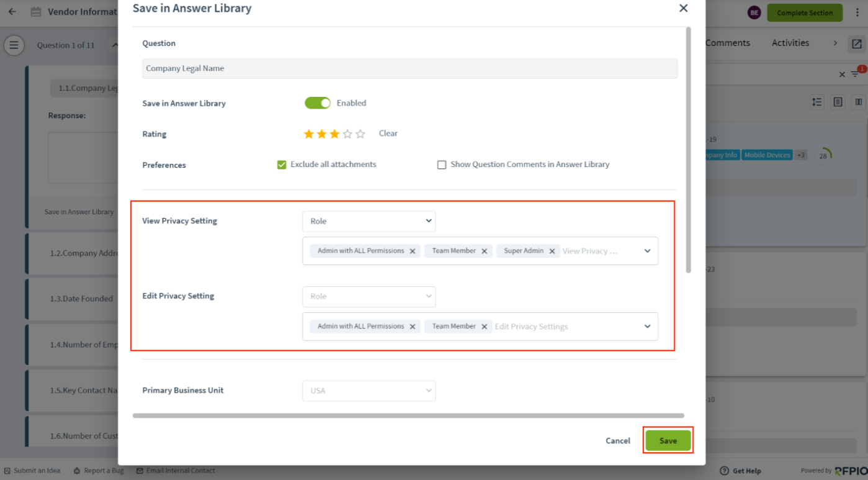Click Submit an Idea in footer
Image resolution: width=868 pixels, height=480 pixels.
tap(32, 471)
